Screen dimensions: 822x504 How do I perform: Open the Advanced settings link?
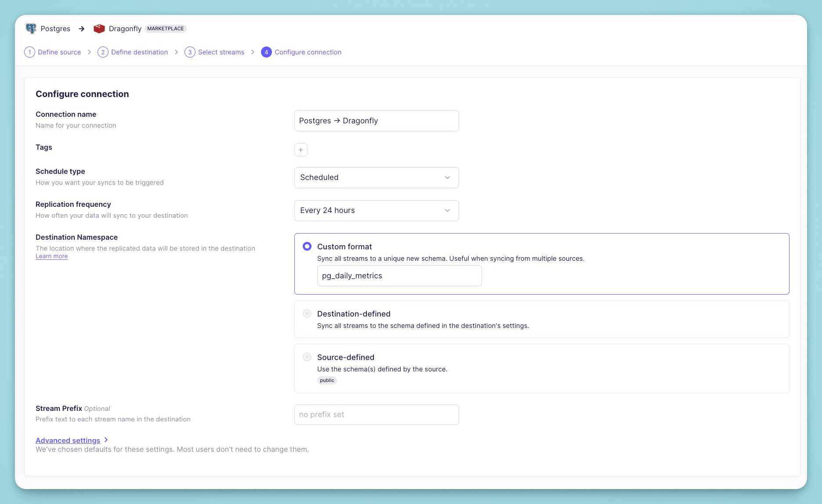click(68, 440)
